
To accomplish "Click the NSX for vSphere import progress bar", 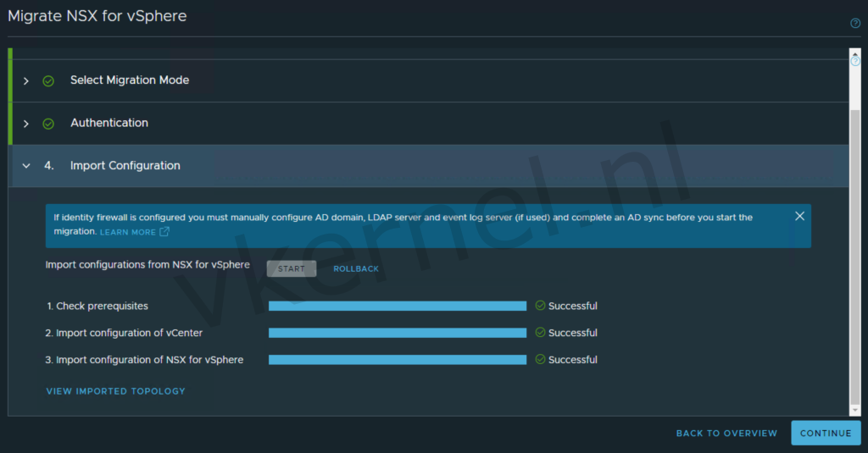I will tap(398, 360).
